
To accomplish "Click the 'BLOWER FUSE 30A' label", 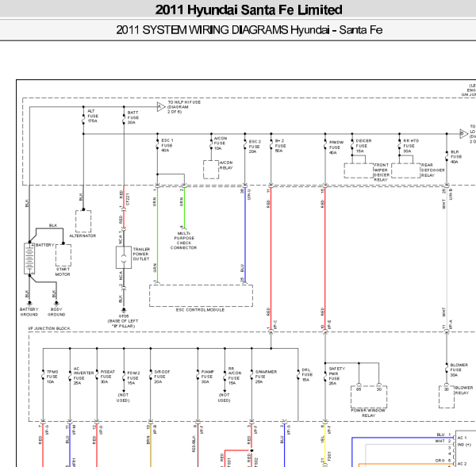I will tap(459, 370).
